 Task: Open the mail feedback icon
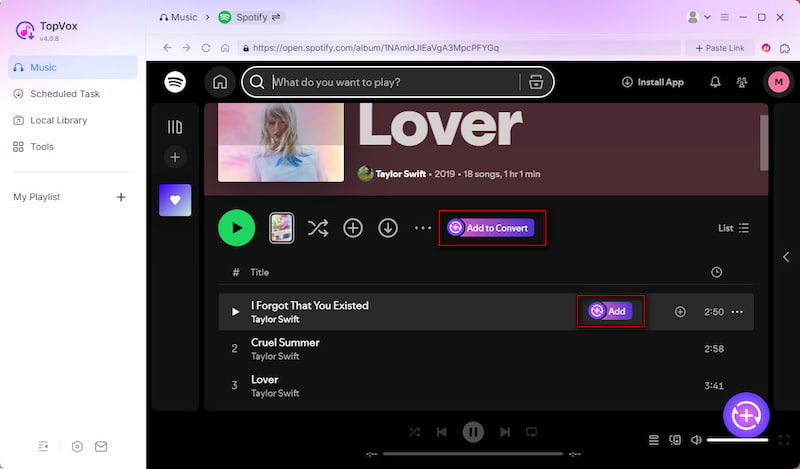pyautogui.click(x=101, y=447)
